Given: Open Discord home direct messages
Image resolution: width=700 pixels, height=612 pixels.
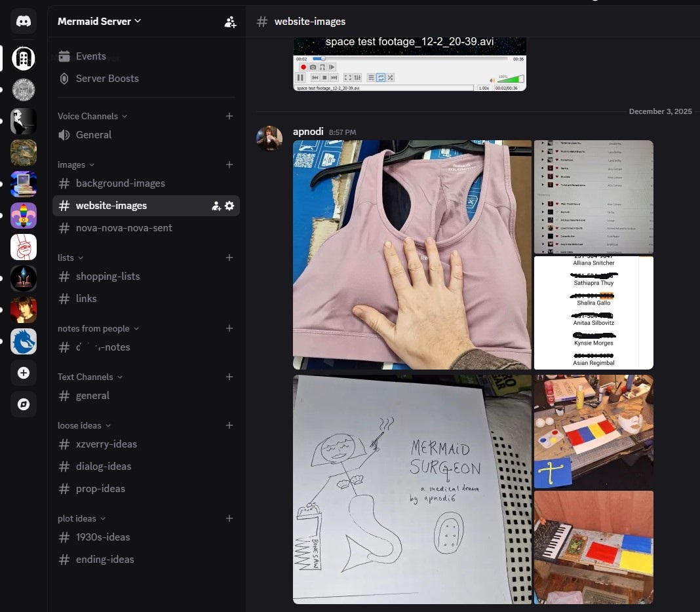Looking at the screenshot, I should [24, 22].
